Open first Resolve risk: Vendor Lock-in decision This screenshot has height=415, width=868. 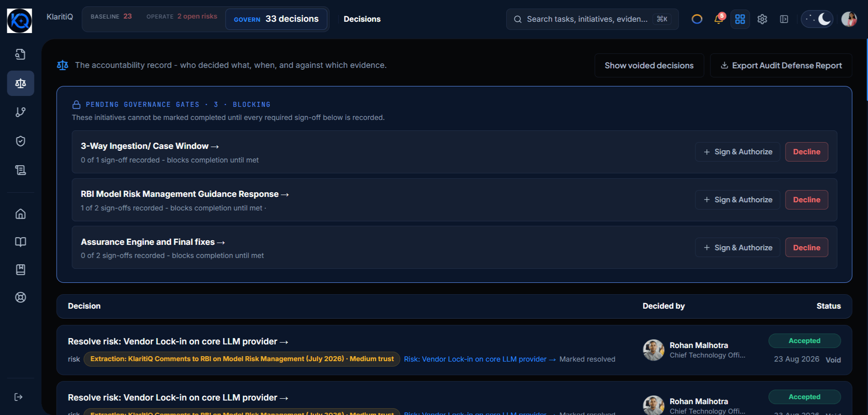(x=178, y=342)
